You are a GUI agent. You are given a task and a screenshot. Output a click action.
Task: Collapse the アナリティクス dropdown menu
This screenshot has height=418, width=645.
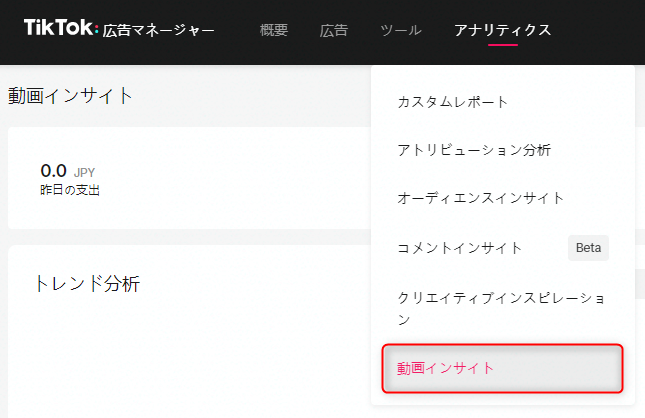(x=502, y=30)
